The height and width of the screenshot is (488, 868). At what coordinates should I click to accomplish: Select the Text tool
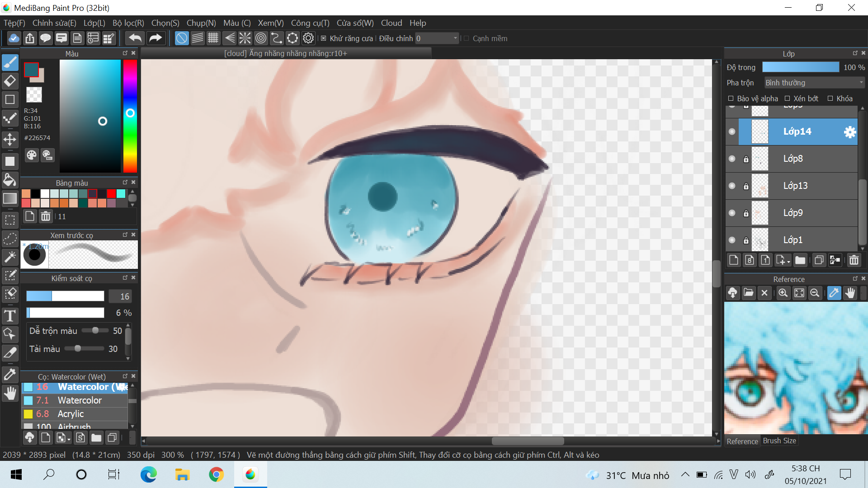coord(10,315)
